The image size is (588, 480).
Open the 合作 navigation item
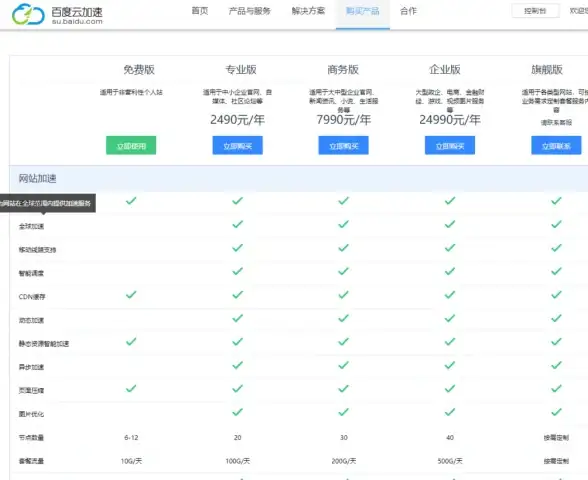coord(408,11)
